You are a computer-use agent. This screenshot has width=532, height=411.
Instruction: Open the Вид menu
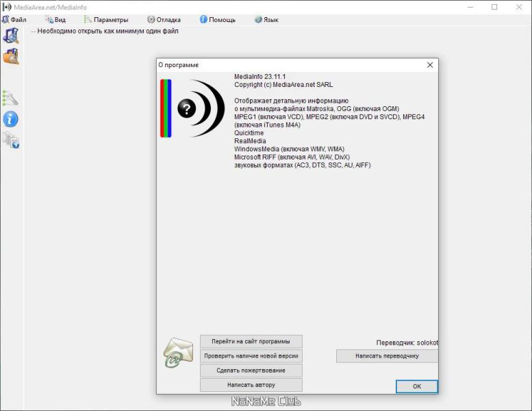click(x=55, y=20)
